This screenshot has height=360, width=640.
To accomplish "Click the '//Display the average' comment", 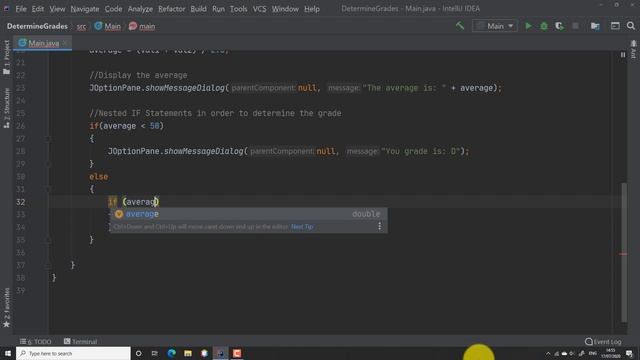I will 138,75.
